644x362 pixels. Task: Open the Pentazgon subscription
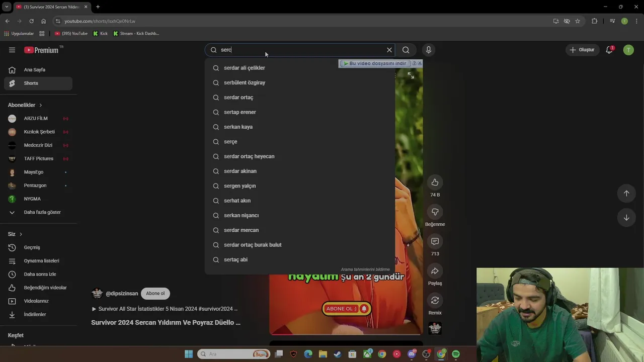tap(38, 186)
